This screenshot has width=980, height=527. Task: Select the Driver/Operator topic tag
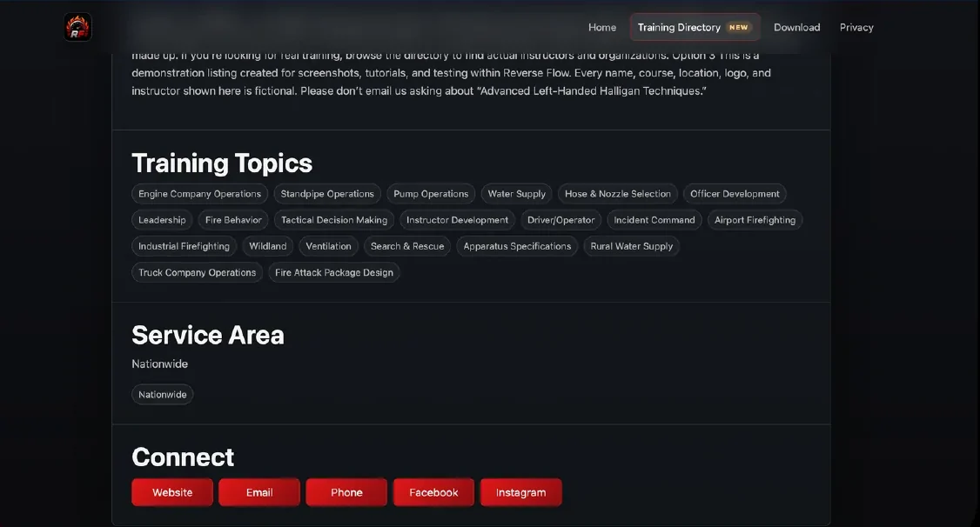point(560,220)
